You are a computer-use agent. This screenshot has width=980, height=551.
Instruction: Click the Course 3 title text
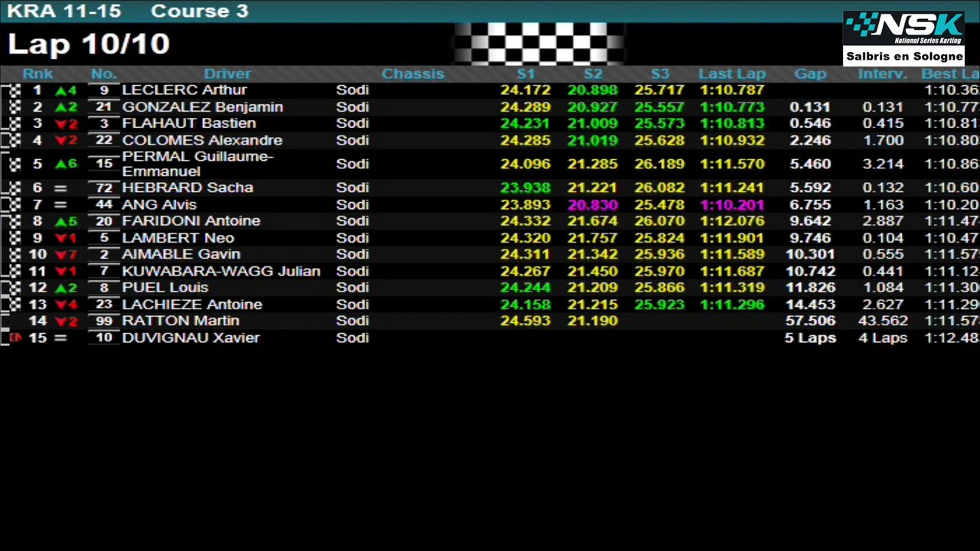click(199, 11)
